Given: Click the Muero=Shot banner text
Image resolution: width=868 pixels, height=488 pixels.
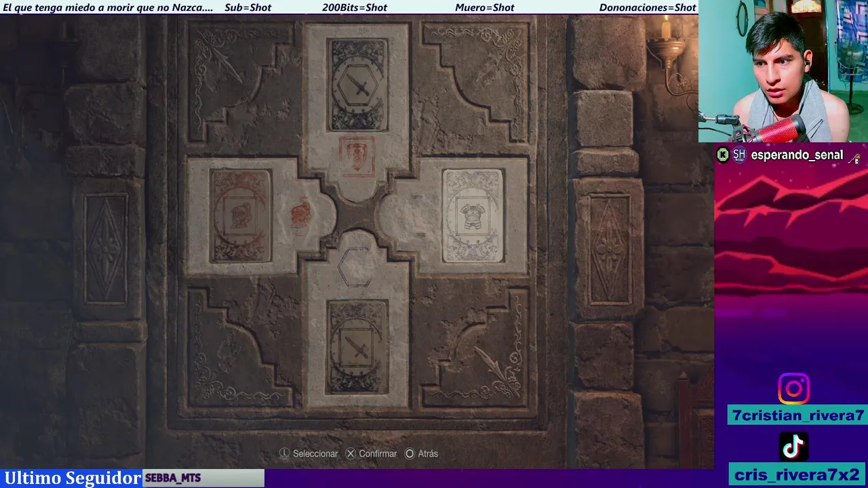Looking at the screenshot, I should (x=485, y=7).
